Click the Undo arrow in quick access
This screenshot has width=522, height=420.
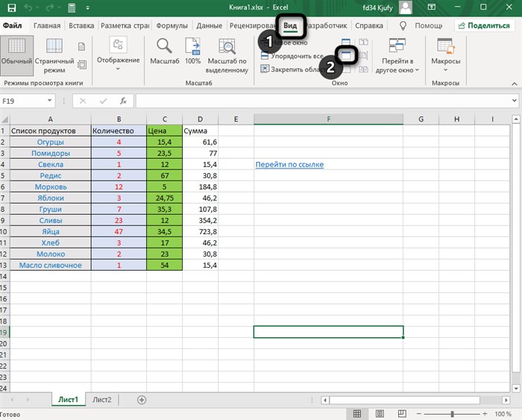(x=28, y=7)
